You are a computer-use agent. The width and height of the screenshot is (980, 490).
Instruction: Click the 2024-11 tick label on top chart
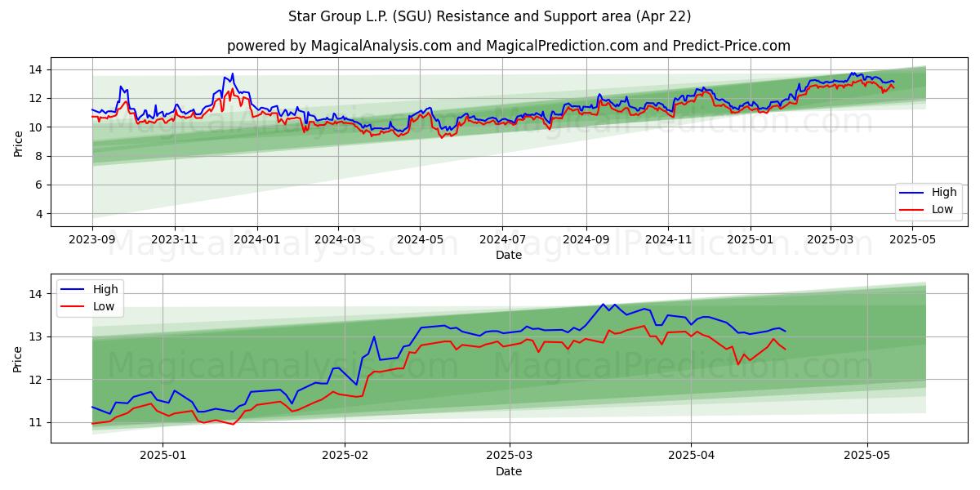tap(669, 240)
